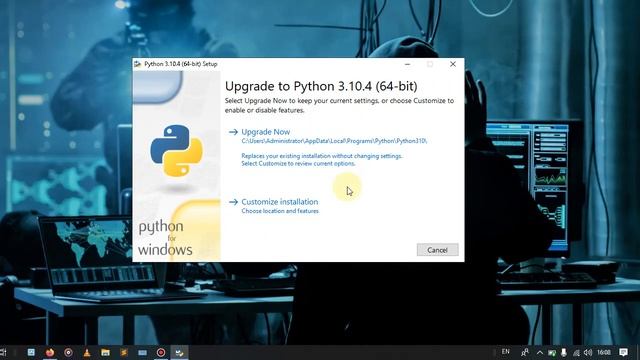Open the Action Center notifications icon
This screenshot has height=360, width=640.
[623, 352]
